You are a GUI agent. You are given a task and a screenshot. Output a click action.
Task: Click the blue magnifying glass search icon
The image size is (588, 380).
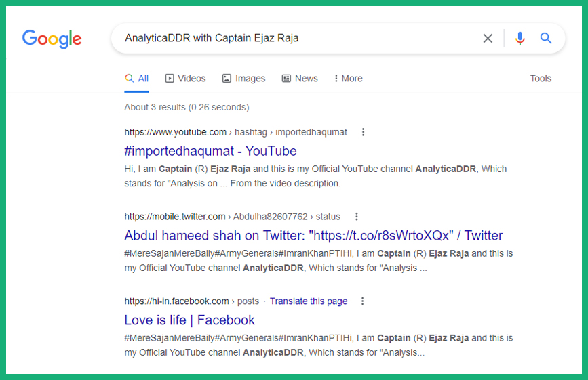pos(546,38)
